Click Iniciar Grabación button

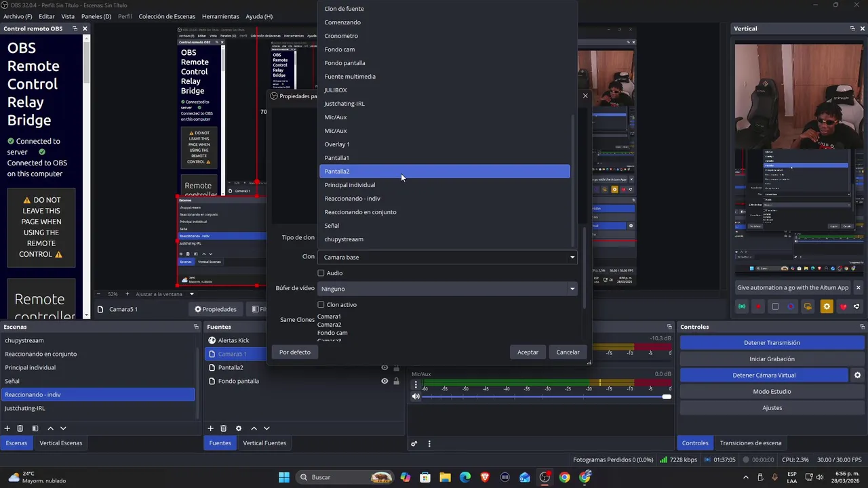(x=772, y=359)
